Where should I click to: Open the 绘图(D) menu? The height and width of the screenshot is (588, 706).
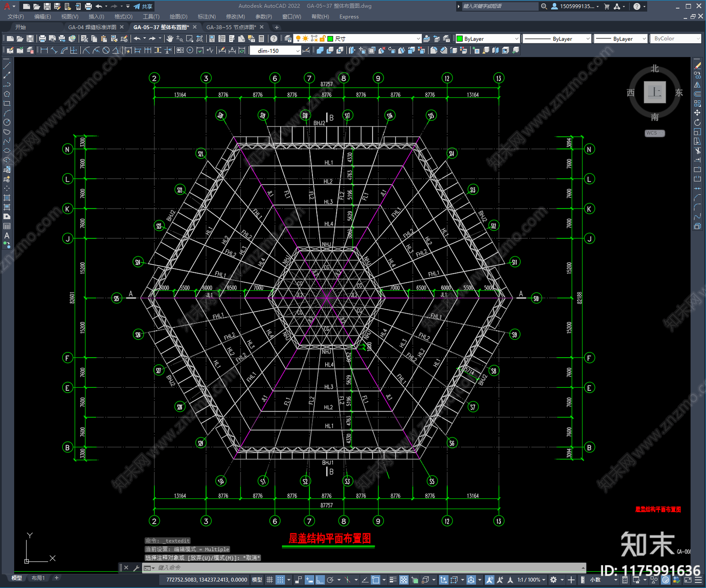178,17
